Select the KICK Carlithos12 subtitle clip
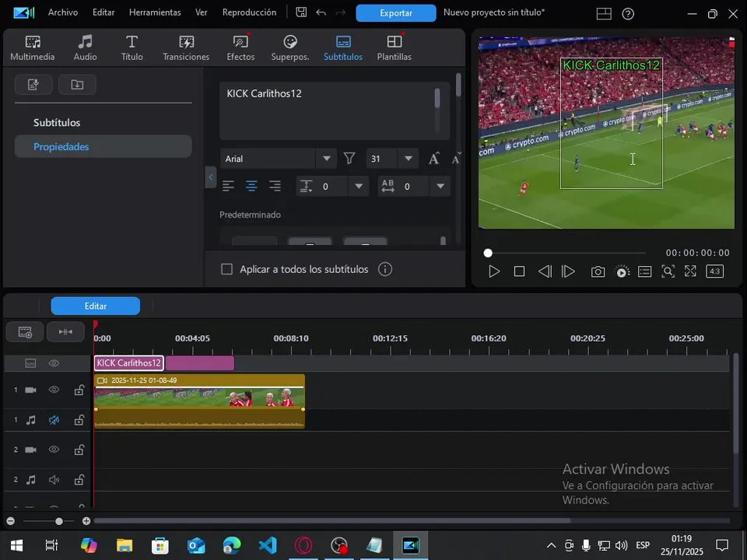This screenshot has width=747, height=560. click(x=129, y=363)
